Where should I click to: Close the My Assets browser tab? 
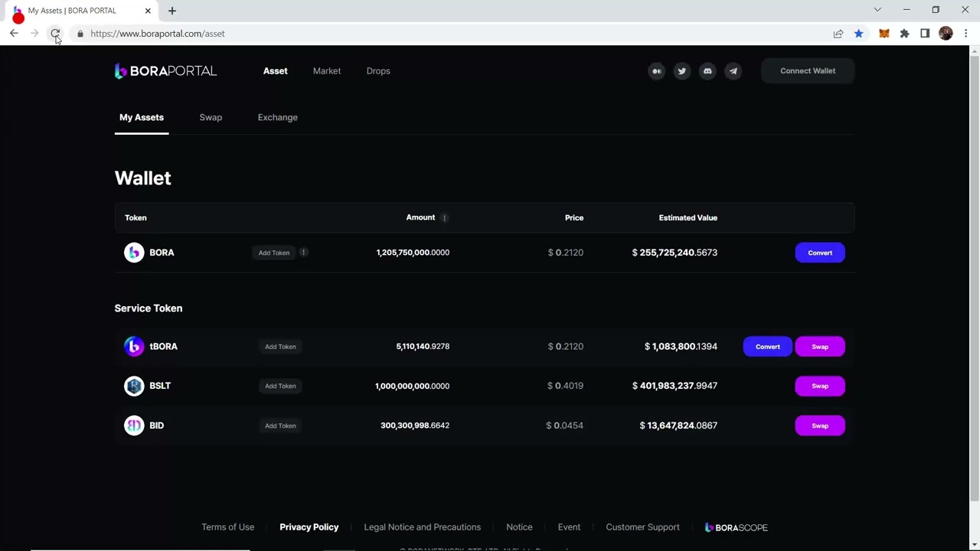coord(148,11)
